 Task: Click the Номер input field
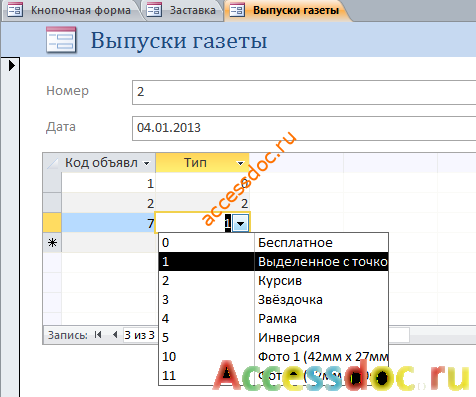304,92
